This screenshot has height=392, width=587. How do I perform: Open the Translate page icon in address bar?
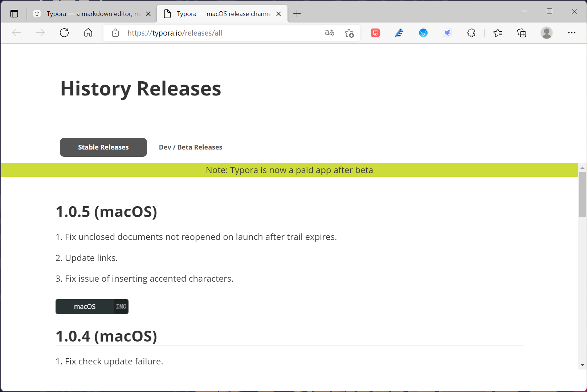pos(329,33)
